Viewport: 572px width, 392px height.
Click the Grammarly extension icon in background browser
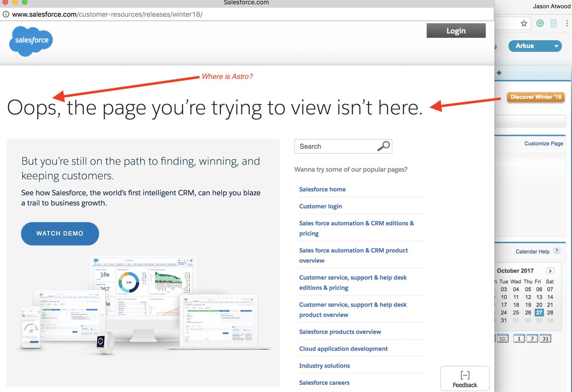(x=540, y=23)
